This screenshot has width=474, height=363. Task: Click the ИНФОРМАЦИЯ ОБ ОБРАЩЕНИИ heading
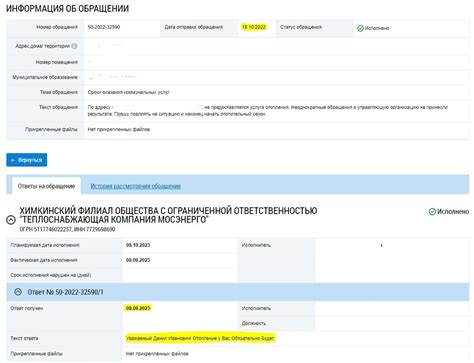coord(68,8)
